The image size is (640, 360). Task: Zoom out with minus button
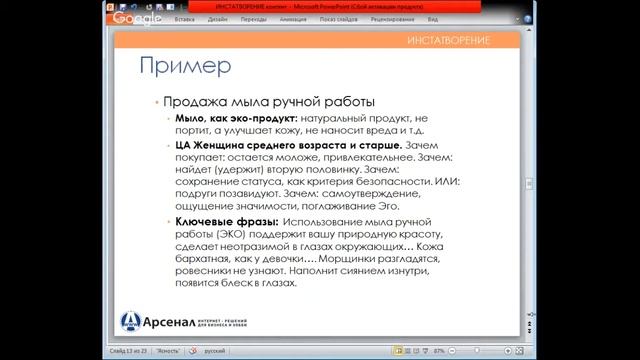(452, 351)
